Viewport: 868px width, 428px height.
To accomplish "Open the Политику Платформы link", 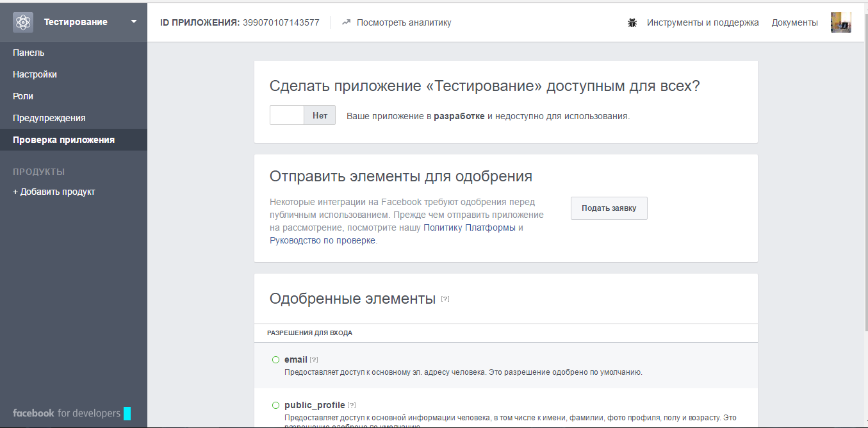I will coord(470,227).
